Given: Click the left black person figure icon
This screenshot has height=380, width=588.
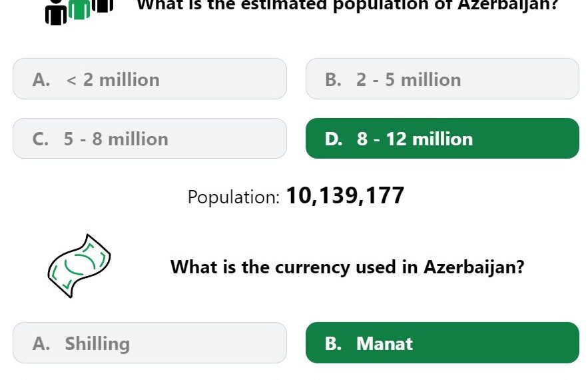Looking at the screenshot, I should pos(56,13).
